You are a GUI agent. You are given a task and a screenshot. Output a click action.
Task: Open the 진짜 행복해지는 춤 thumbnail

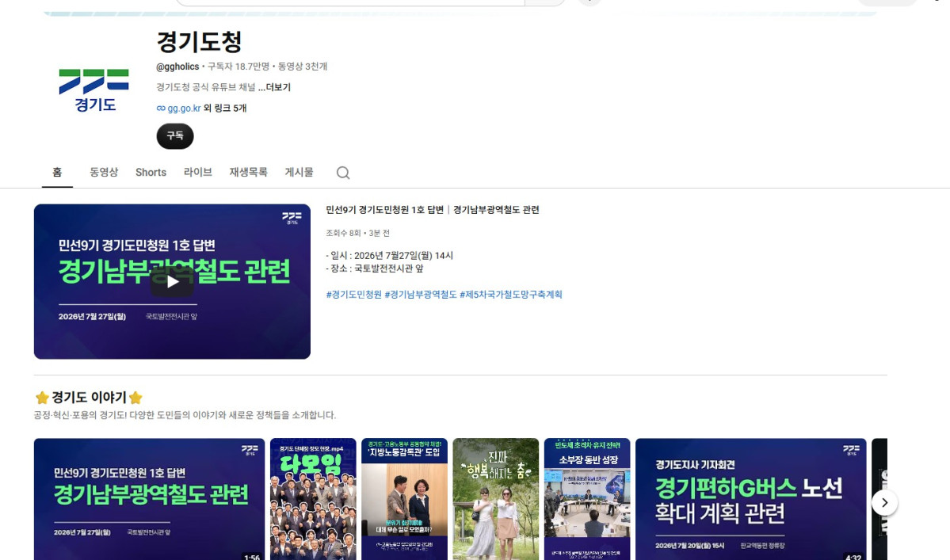[x=495, y=499]
